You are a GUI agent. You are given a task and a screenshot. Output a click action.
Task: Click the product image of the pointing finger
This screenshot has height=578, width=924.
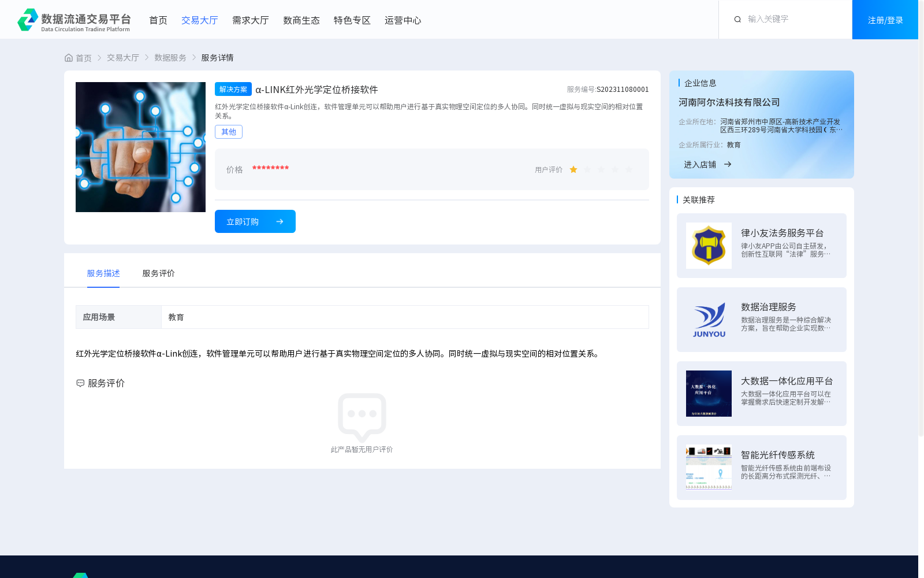coord(140,147)
